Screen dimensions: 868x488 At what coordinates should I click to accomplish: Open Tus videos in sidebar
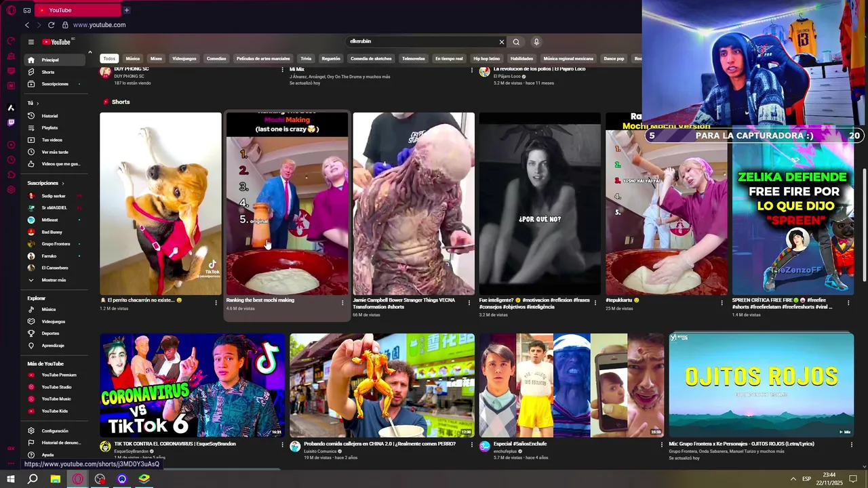point(54,140)
